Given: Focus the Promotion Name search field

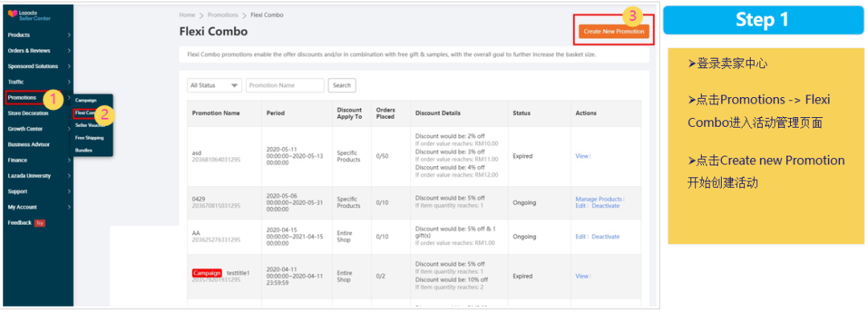Looking at the screenshot, I should click(x=285, y=86).
